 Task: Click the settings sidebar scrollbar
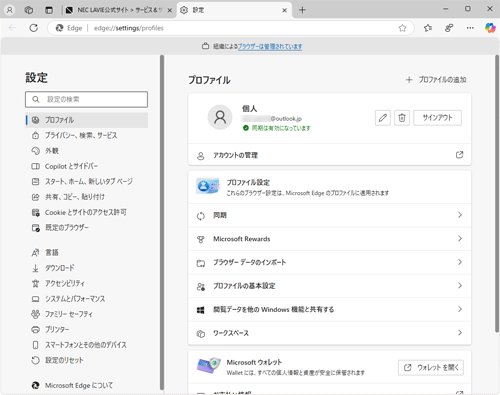click(x=162, y=222)
